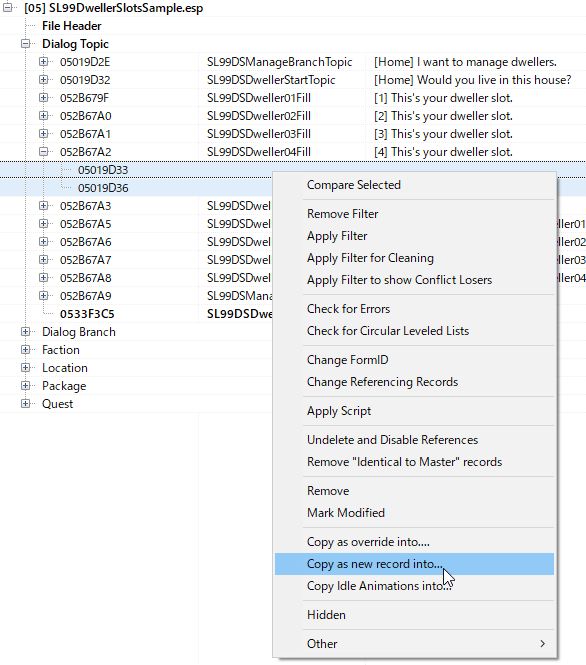Expand the Quest group

click(25, 403)
